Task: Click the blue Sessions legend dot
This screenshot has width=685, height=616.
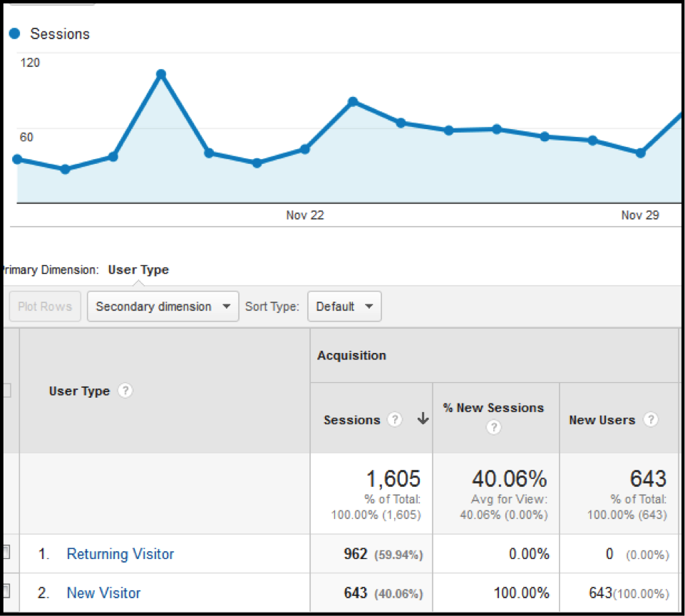Action: (15, 34)
